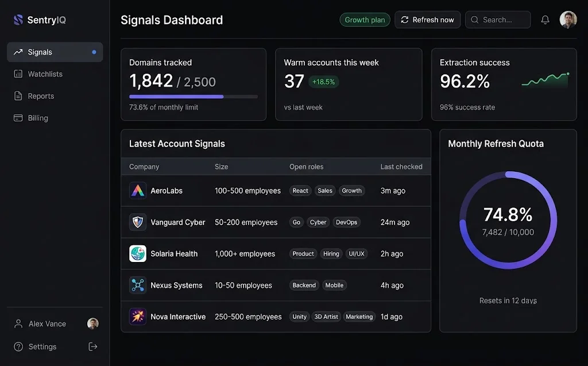Click the Nexus Systems network icon

pos(138,286)
